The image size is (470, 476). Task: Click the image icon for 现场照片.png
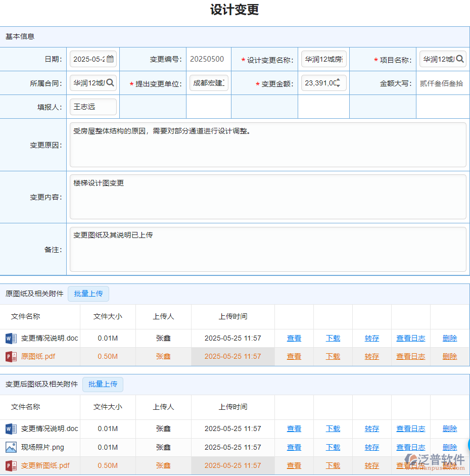point(11,447)
